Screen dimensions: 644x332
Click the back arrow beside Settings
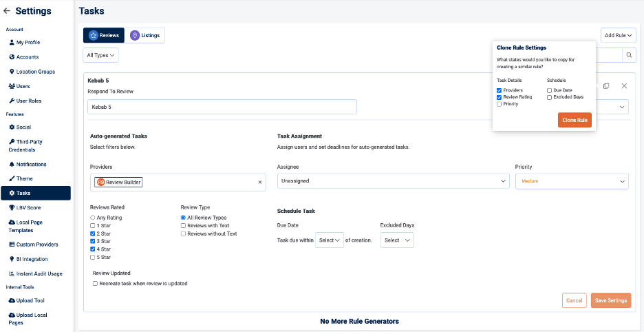(x=7, y=11)
